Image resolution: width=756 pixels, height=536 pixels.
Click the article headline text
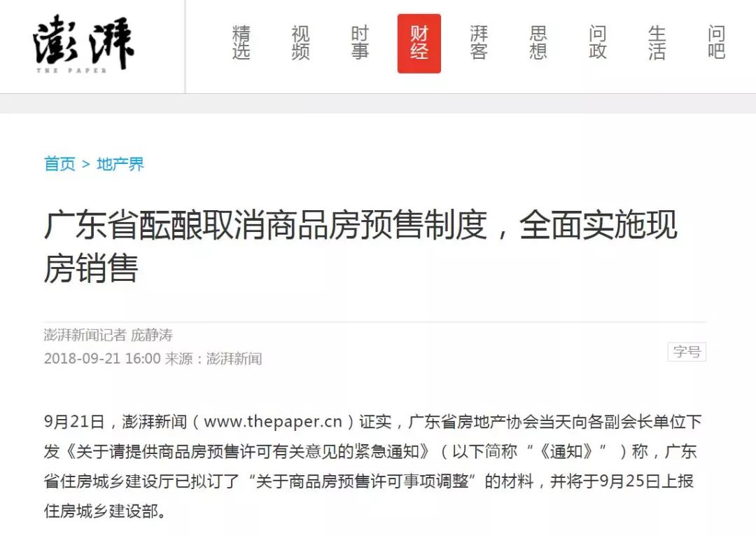360,246
